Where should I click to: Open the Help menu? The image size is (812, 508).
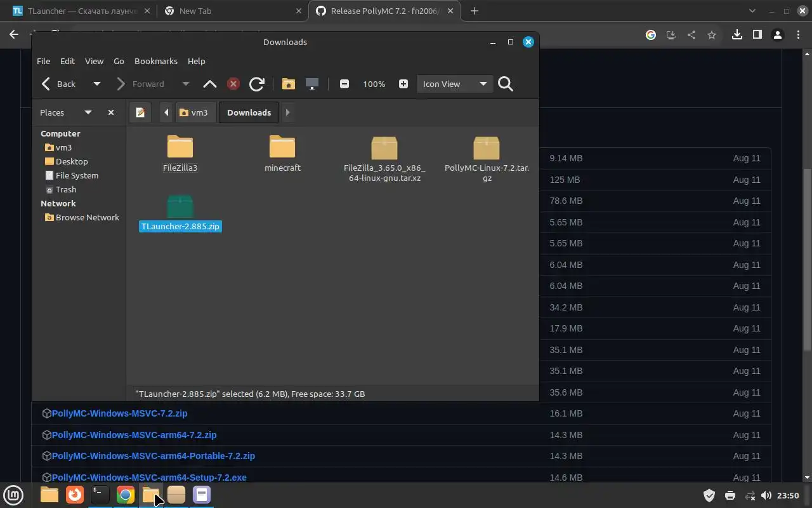pos(197,61)
